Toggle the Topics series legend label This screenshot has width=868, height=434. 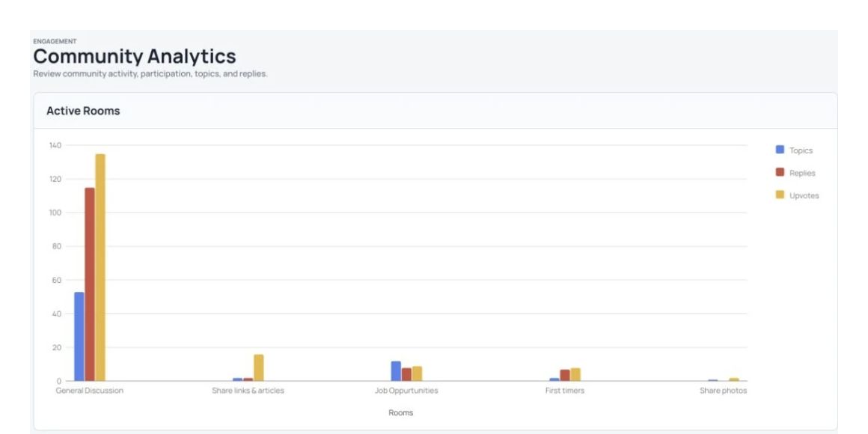tap(801, 150)
